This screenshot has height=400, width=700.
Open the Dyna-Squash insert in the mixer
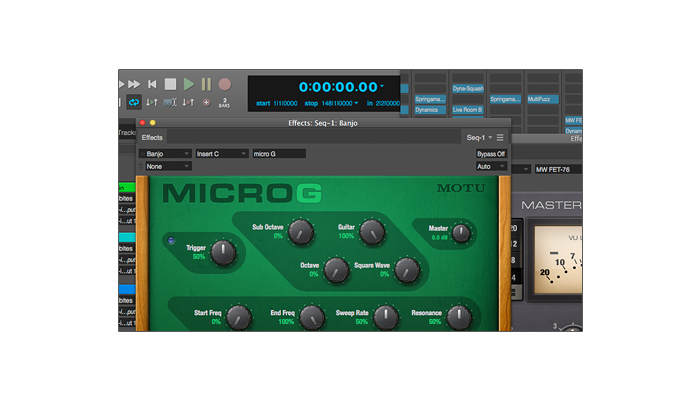467,88
